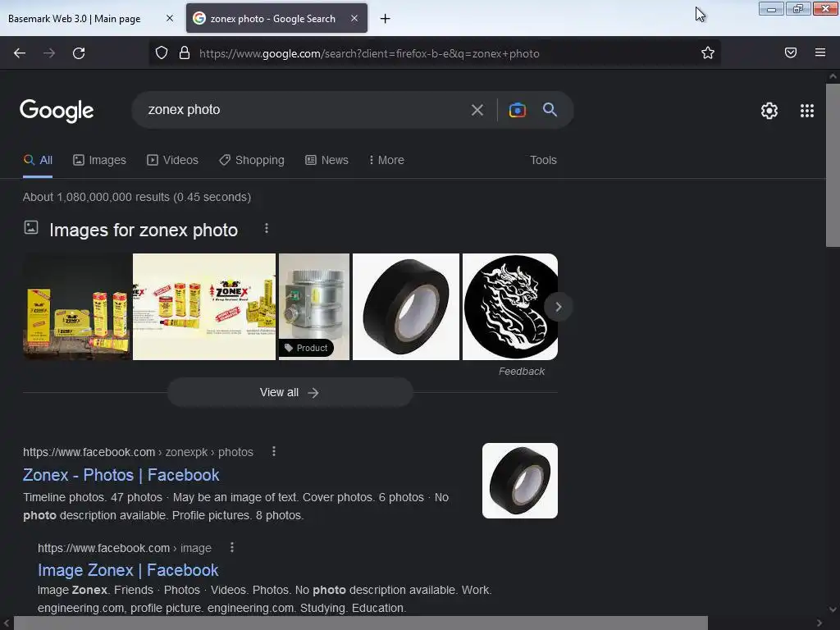The width and height of the screenshot is (840, 630).
Task: Search by image with camera icon
Action: [x=517, y=110]
